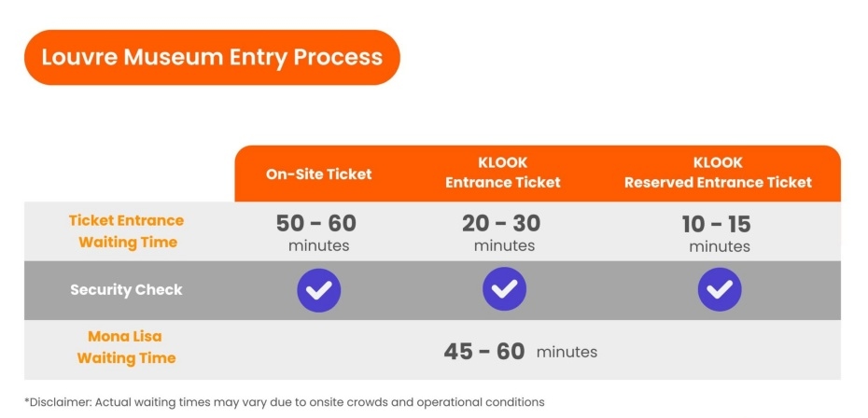
Task: Click the checkmark under KLOOK Reserved Entrance Ticket
Action: coord(720,290)
